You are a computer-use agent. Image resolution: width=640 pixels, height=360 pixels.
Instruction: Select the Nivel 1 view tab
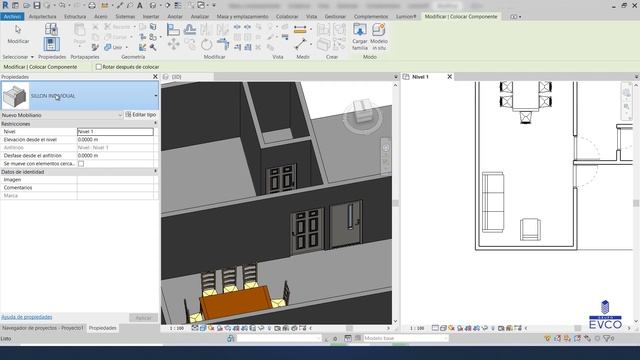coord(420,77)
